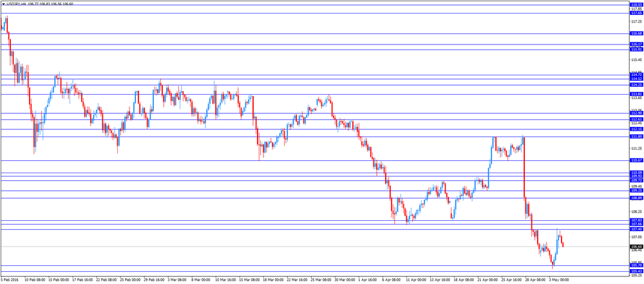Click the 18 Mar 00:00 time axis label
Image resolution: width=644 pixels, height=284 pixels.
(274, 279)
